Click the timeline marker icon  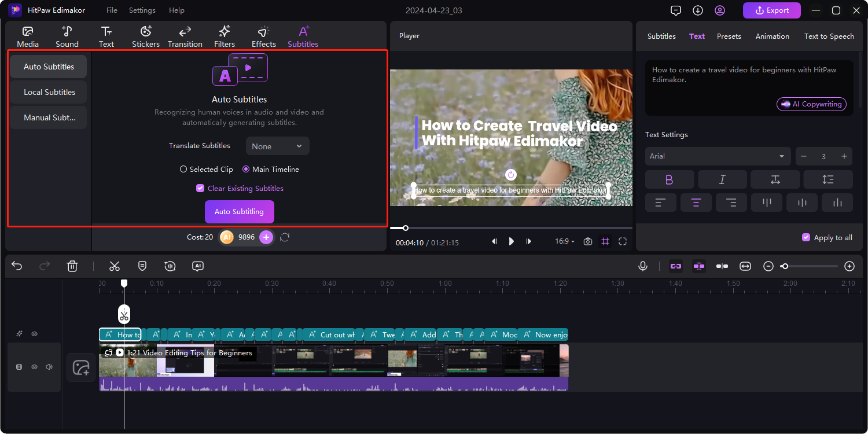click(142, 266)
